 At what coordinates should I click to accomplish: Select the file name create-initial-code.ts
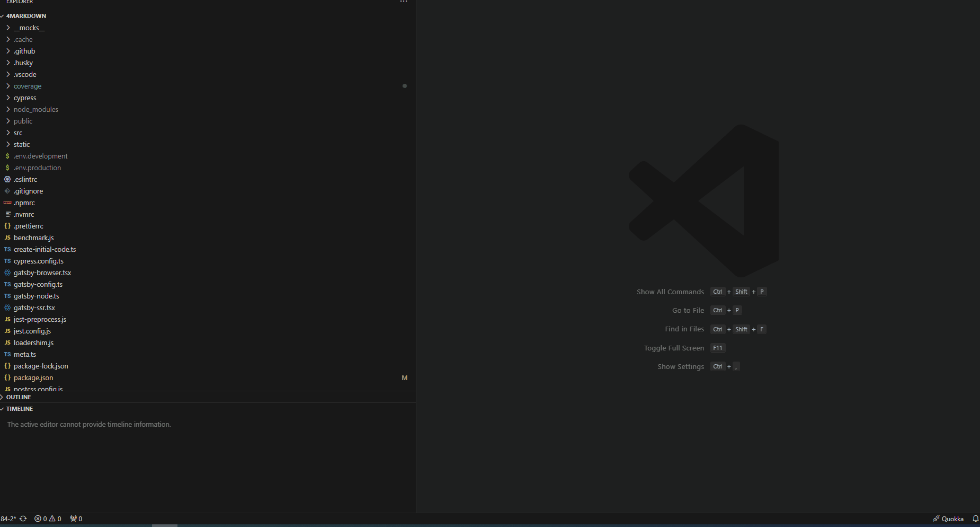(45, 249)
